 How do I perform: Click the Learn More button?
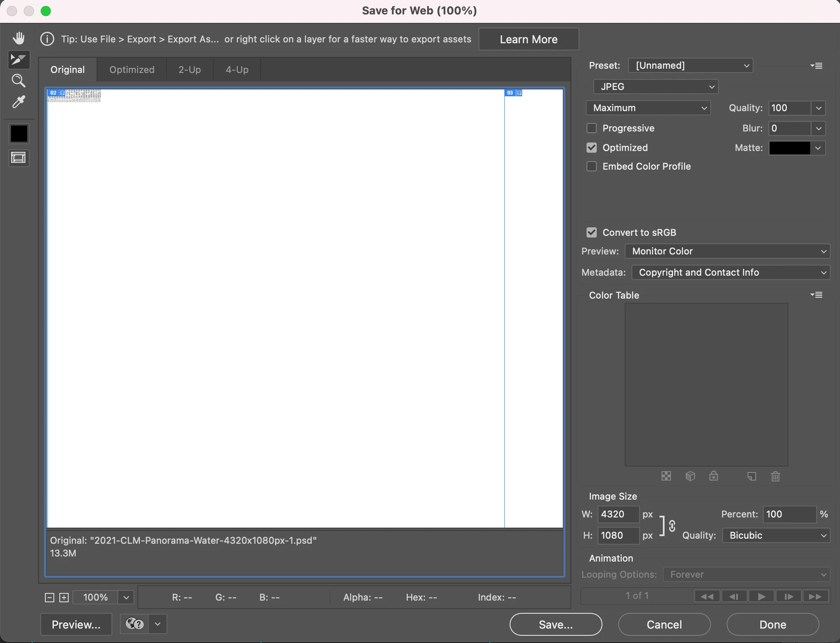528,39
